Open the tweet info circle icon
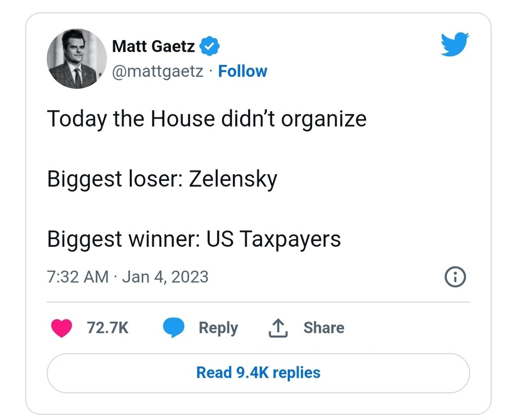Image resolution: width=515 pixels, height=420 pixels. click(455, 277)
